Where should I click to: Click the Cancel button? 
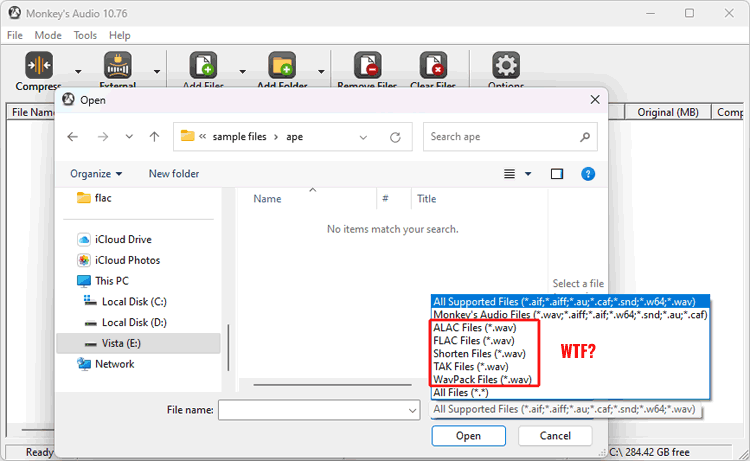click(555, 436)
